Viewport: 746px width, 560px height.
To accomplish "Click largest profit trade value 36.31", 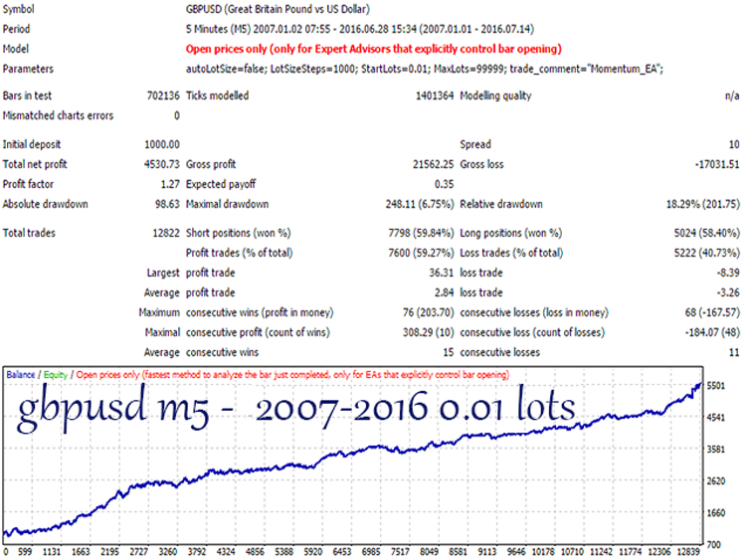I will click(x=441, y=274).
